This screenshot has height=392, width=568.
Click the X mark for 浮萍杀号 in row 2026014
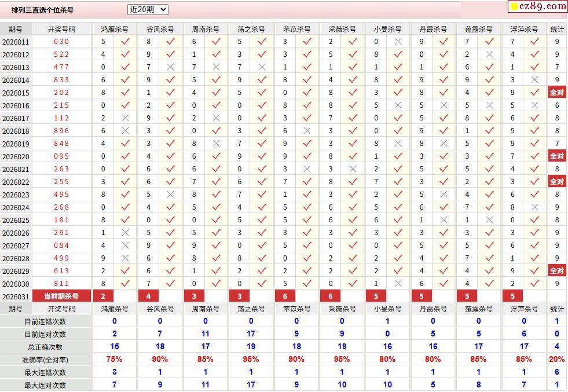tap(534, 80)
